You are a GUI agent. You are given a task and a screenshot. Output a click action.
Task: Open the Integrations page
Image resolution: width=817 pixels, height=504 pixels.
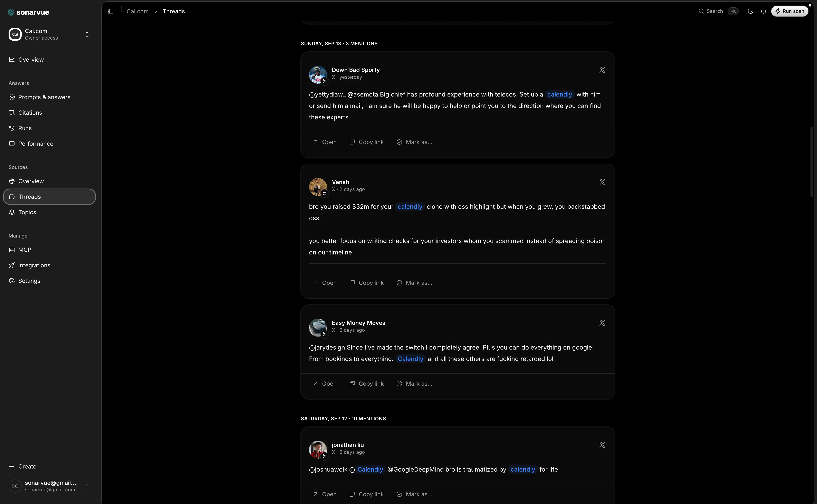[x=49, y=265]
